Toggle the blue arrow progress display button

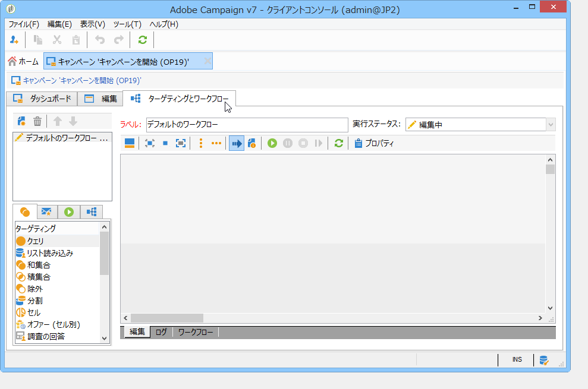[x=237, y=143]
